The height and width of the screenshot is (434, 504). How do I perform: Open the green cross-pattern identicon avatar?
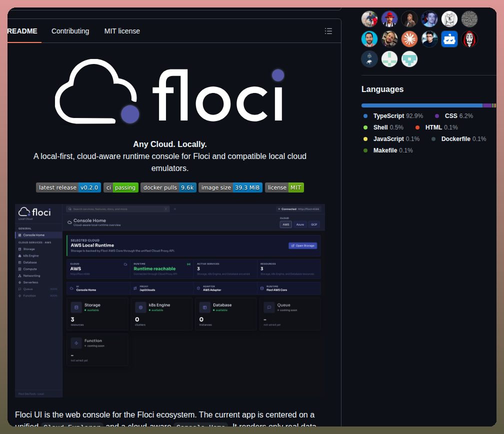point(389,59)
